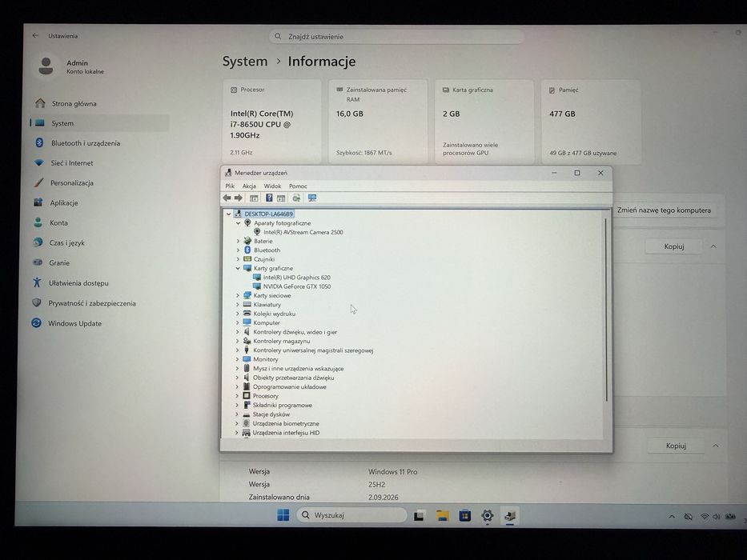The height and width of the screenshot is (560, 747).
Task: Click the NVIDIA GeForce GTX 1050 icon
Action: (257, 286)
